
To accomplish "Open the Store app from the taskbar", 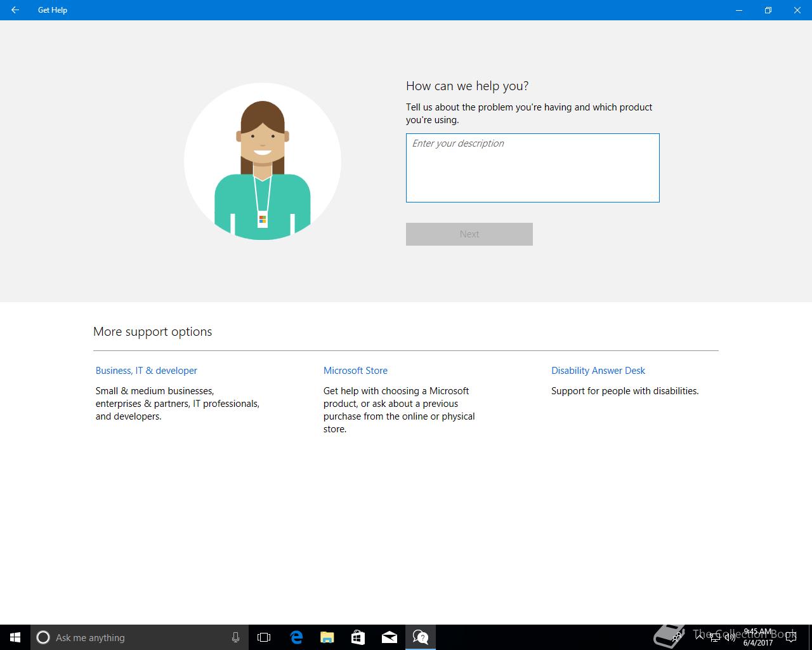I will coord(358,637).
